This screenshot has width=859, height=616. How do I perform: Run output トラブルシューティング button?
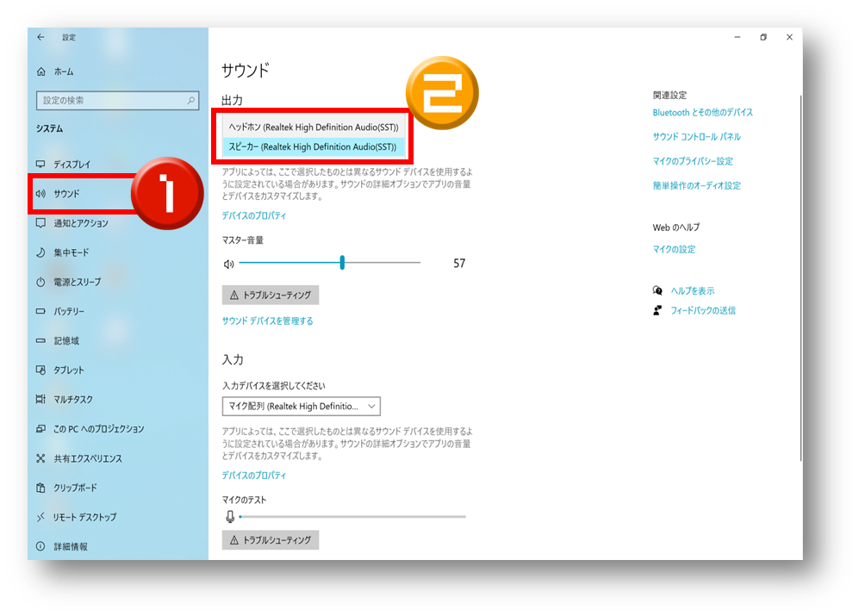(x=271, y=295)
